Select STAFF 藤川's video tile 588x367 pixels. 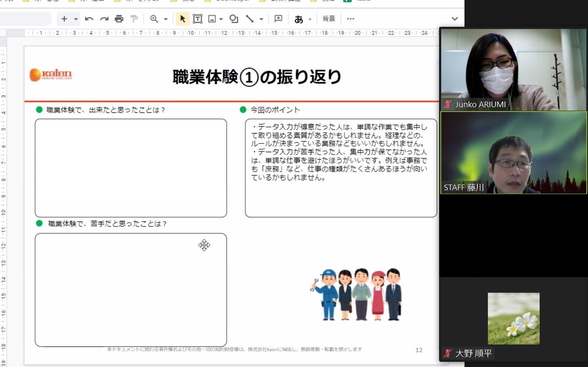(x=513, y=153)
